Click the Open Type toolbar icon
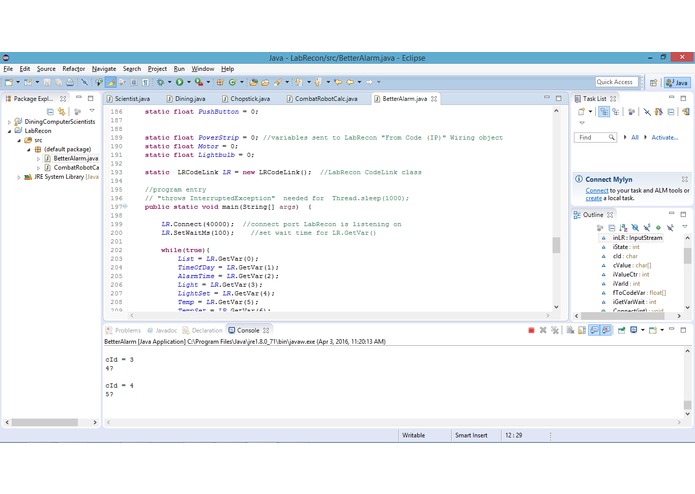 click(254, 82)
